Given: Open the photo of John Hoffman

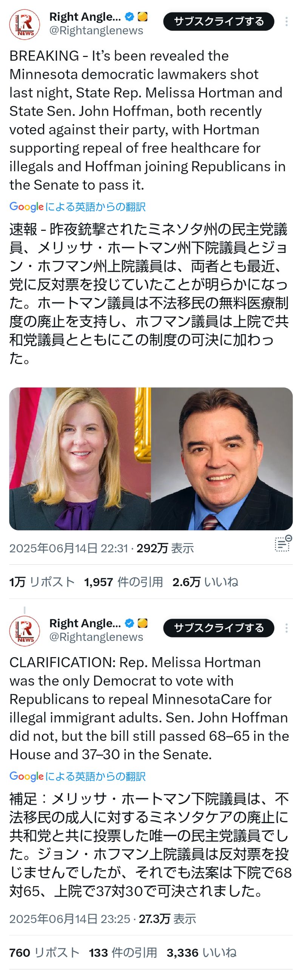Looking at the screenshot, I should [222, 459].
